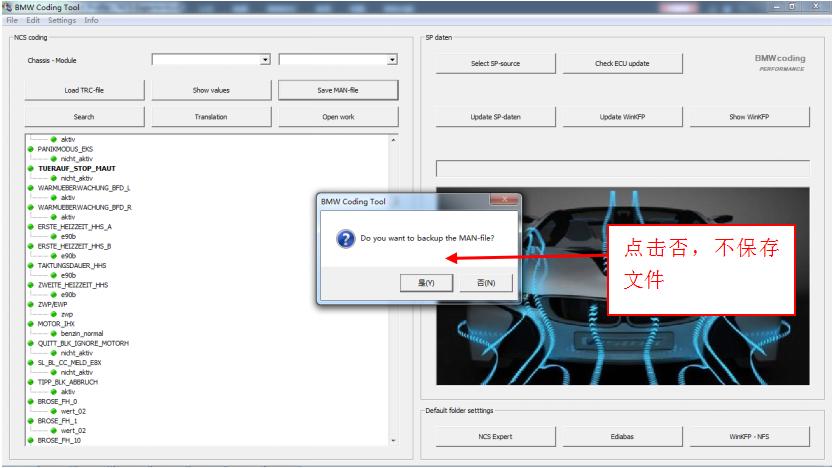Click Update WinKFP button

(622, 117)
